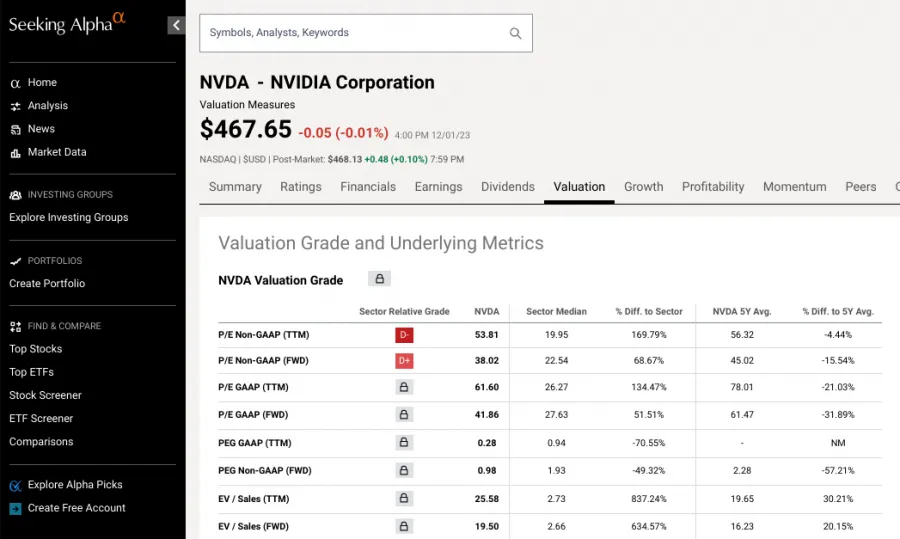Go to the Stock Screener page
Image resolution: width=900 pixels, height=539 pixels.
tap(45, 395)
